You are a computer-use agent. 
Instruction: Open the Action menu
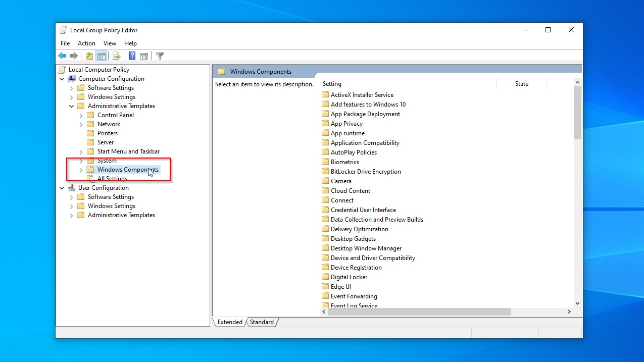point(86,43)
